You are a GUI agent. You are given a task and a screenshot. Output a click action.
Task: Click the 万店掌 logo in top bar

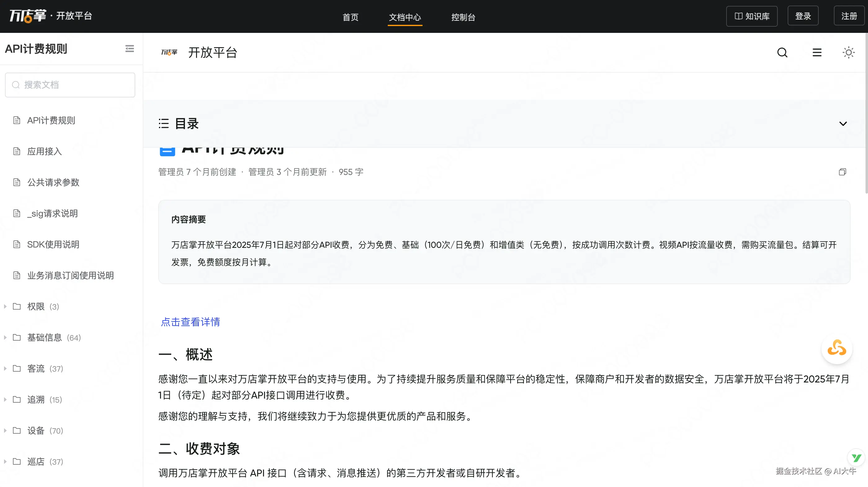[x=28, y=16]
